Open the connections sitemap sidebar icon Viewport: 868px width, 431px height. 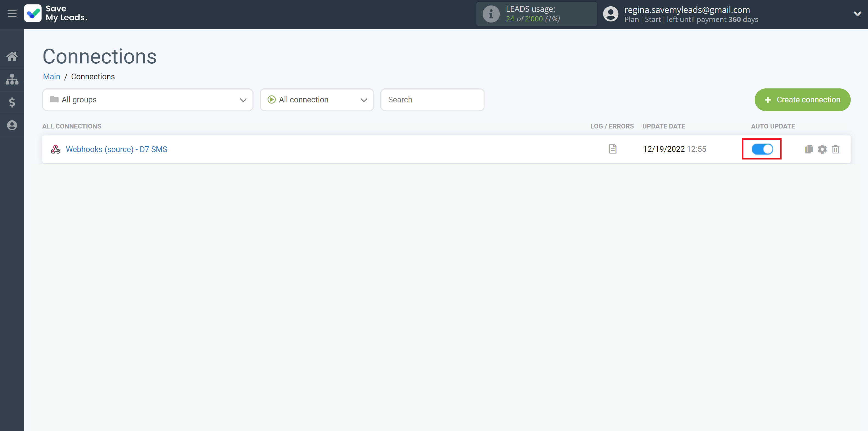pyautogui.click(x=12, y=80)
